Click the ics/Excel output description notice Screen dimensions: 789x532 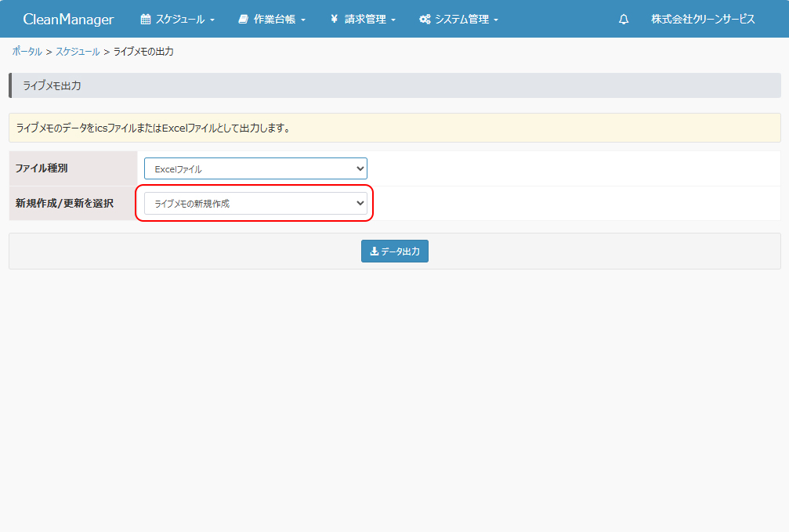[395, 128]
